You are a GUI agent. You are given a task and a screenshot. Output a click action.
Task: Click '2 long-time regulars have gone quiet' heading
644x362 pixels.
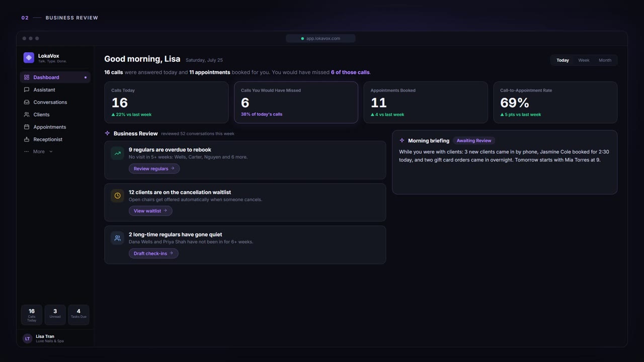175,234
